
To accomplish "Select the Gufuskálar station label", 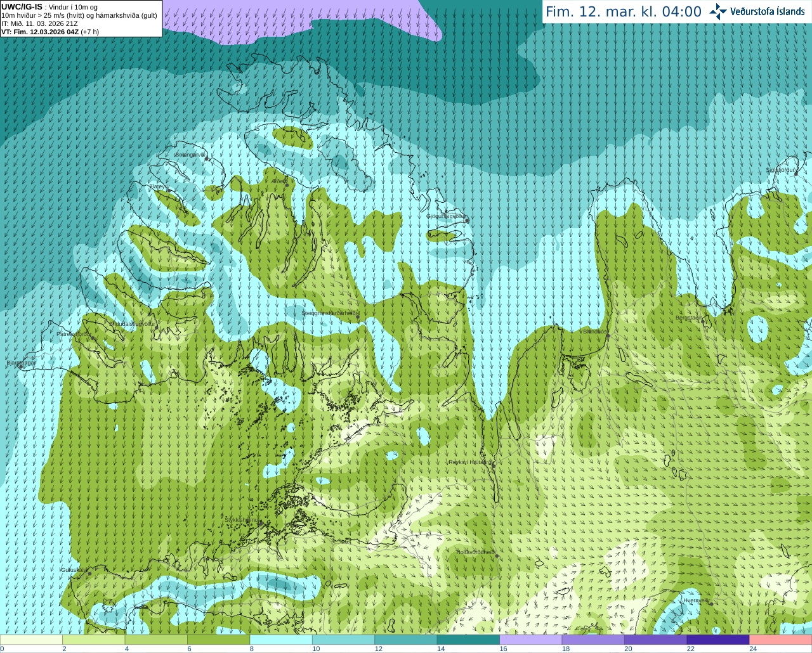I will 74,570.
